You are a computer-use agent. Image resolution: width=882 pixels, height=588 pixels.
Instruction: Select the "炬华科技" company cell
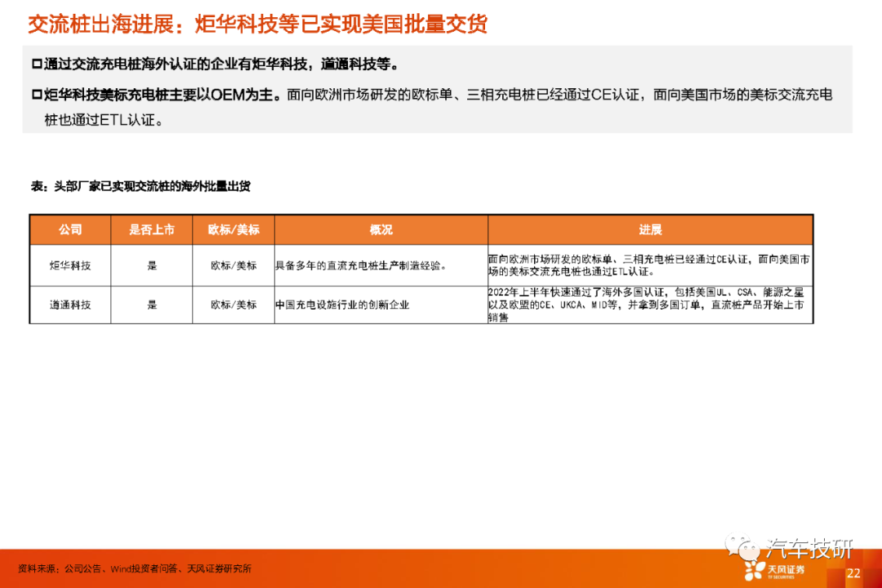click(x=70, y=265)
